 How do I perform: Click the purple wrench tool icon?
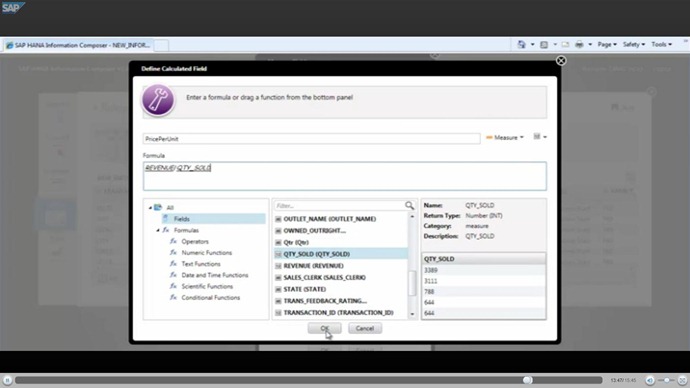tap(158, 100)
